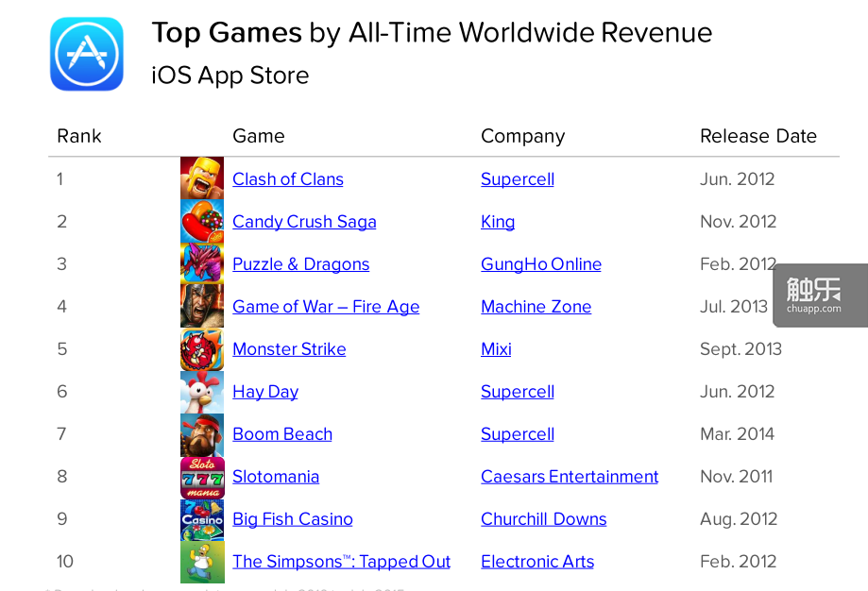Open the Clash of Clans link
868x591 pixels.
pos(288,179)
